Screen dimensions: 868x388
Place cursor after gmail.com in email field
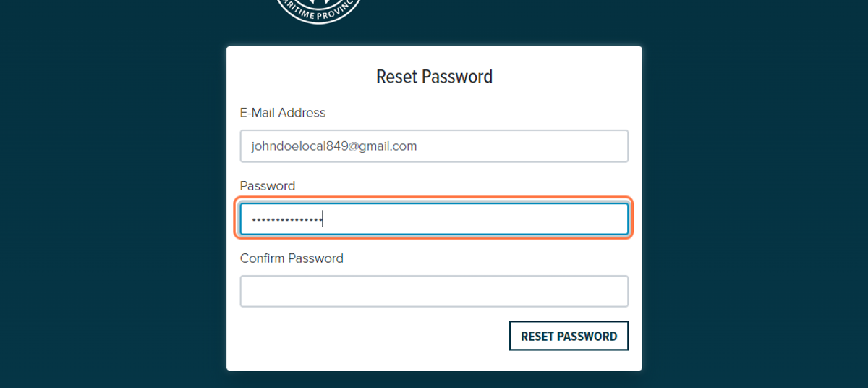[x=419, y=146]
